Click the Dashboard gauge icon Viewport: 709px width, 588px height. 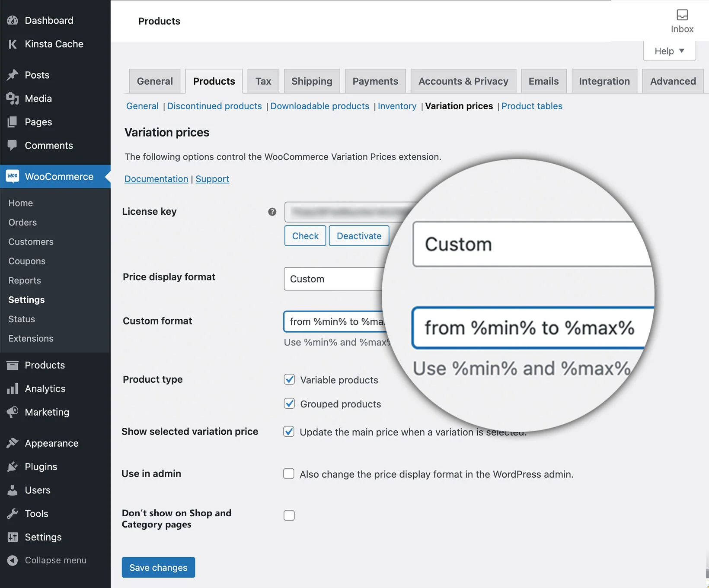[x=13, y=20]
